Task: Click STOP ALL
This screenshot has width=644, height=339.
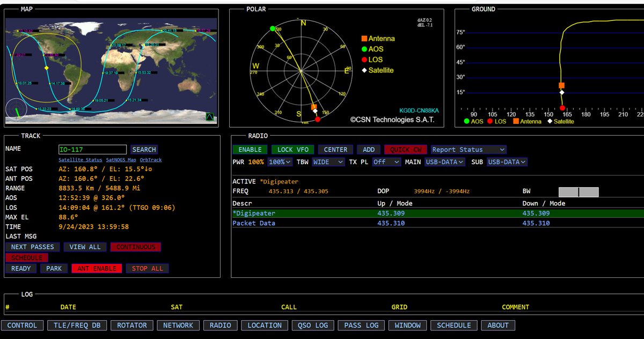Action: [x=148, y=269]
